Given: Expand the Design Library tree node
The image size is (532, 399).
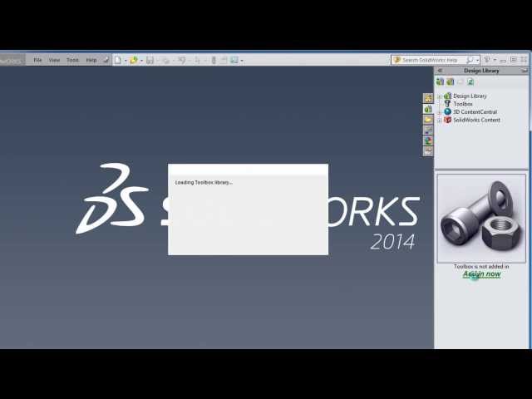Looking at the screenshot, I should (x=440, y=96).
